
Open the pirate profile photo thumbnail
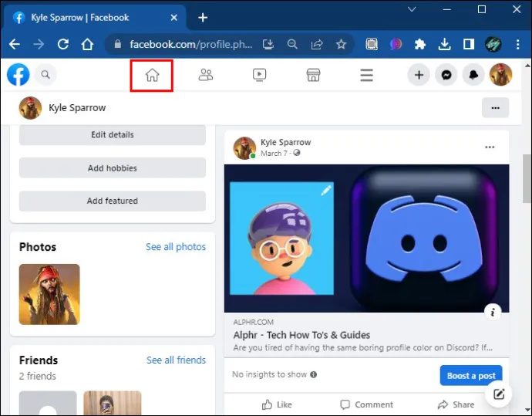pos(49,294)
